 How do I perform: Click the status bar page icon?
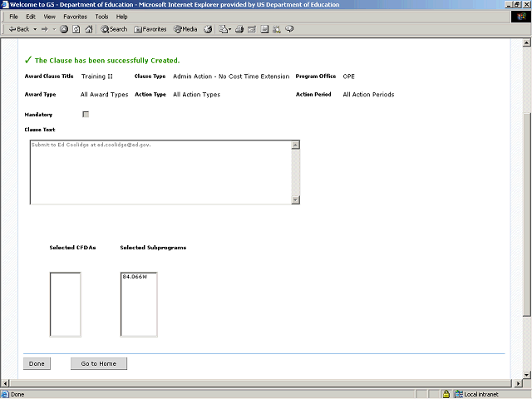point(5,394)
